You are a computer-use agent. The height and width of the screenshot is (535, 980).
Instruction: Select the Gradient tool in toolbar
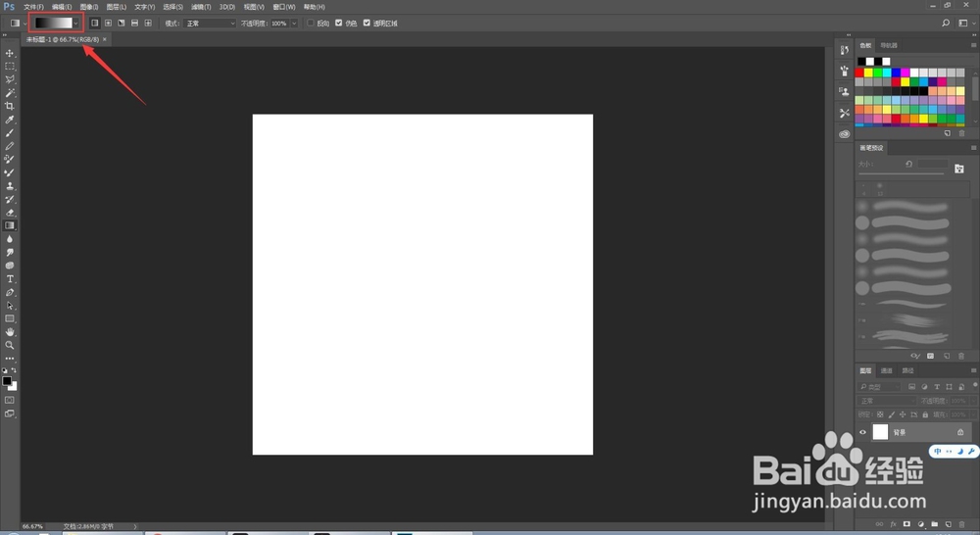tap(10, 225)
